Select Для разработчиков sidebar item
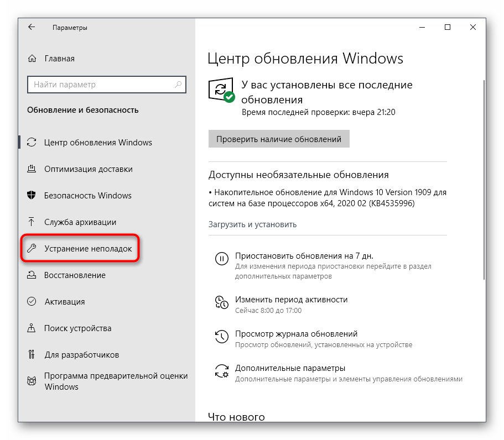504x440 pixels. pos(81,355)
